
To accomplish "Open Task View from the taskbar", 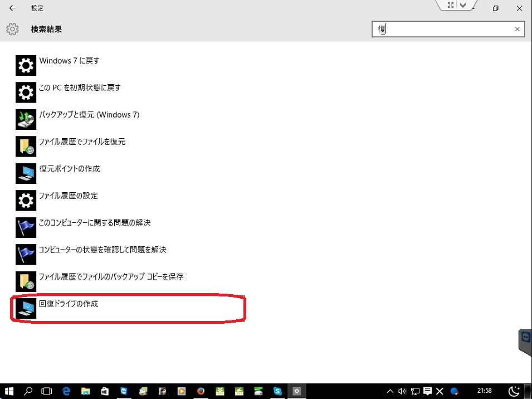I will 47,391.
